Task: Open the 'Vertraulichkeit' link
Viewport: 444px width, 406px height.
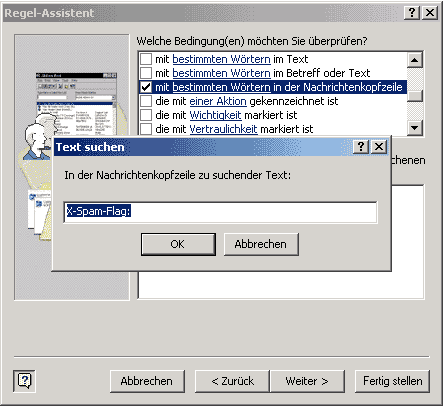Action: pyautogui.click(x=223, y=129)
